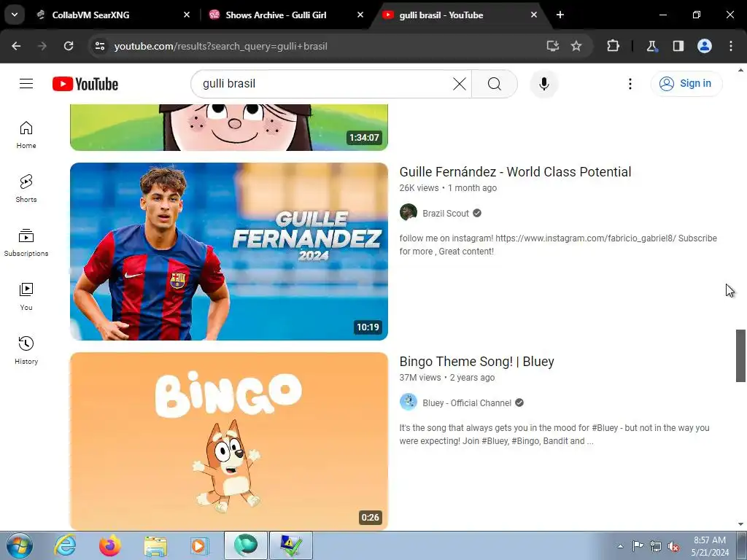
Task: Click the browser address bar URL
Action: 220,46
